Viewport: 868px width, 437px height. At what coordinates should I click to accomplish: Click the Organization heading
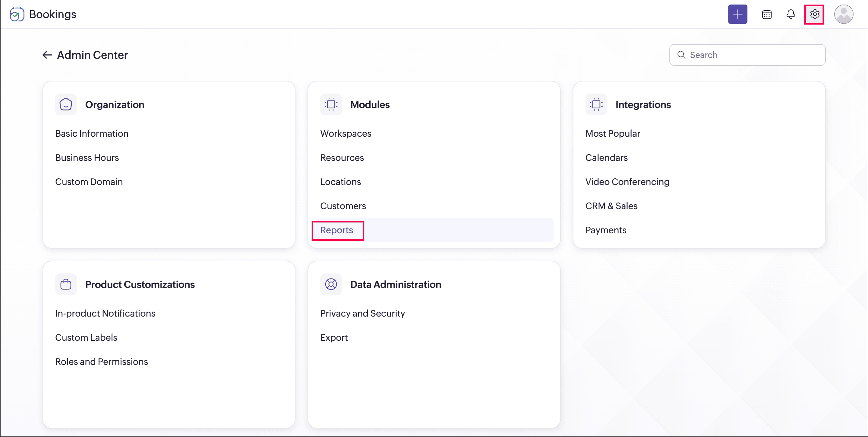pos(115,104)
